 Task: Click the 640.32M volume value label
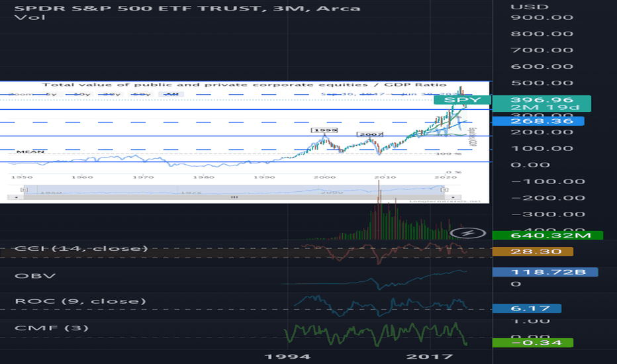547,236
